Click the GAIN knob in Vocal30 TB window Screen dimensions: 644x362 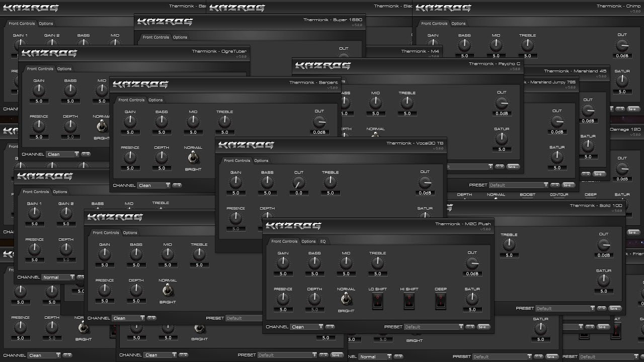(x=235, y=182)
